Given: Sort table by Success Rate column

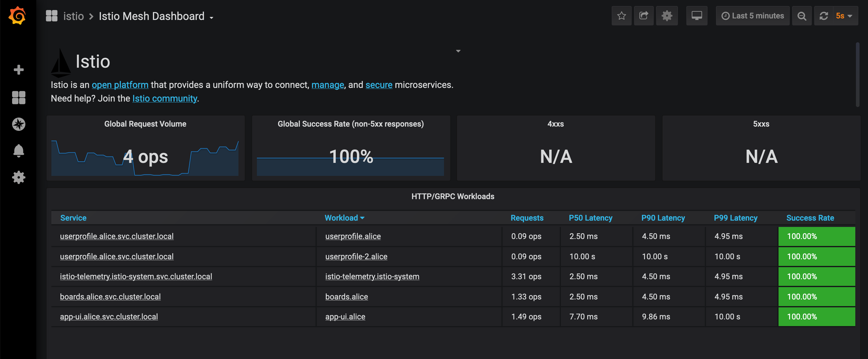Looking at the screenshot, I should point(810,218).
